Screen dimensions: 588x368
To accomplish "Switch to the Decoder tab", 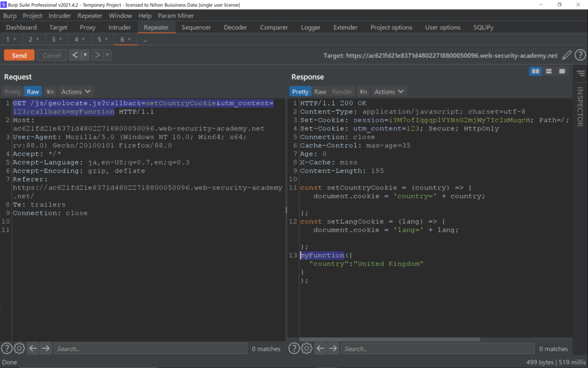I will (236, 27).
